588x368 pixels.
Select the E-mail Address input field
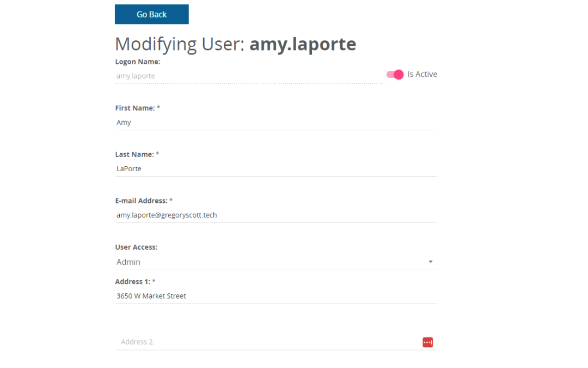[272, 215]
